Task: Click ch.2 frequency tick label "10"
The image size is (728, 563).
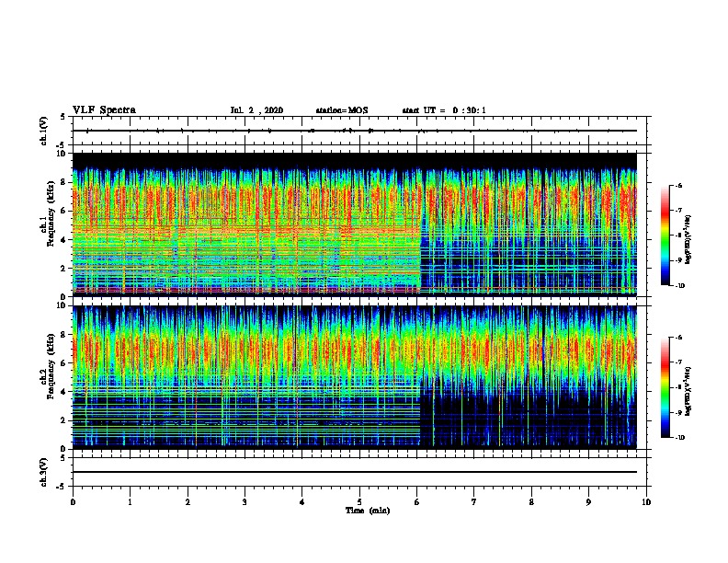Action: click(62, 305)
